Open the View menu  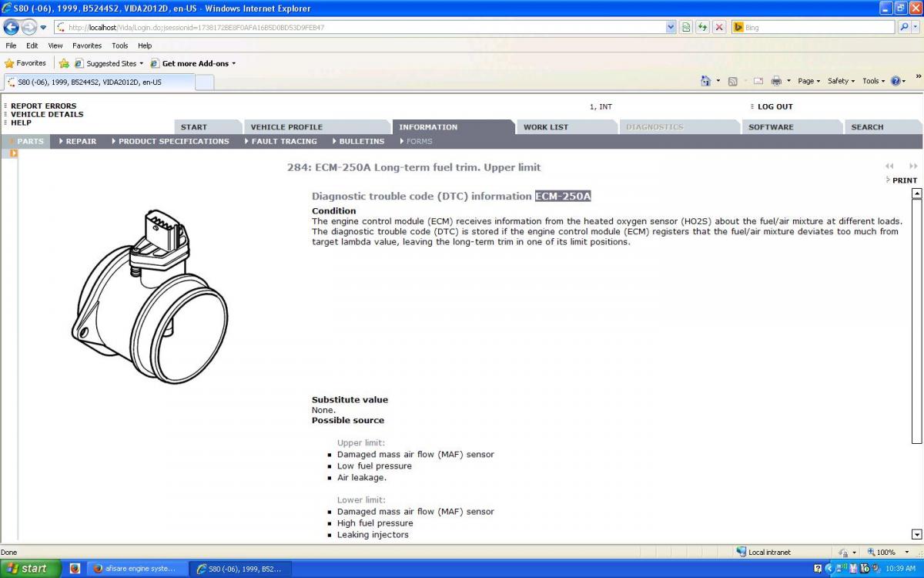(x=55, y=45)
